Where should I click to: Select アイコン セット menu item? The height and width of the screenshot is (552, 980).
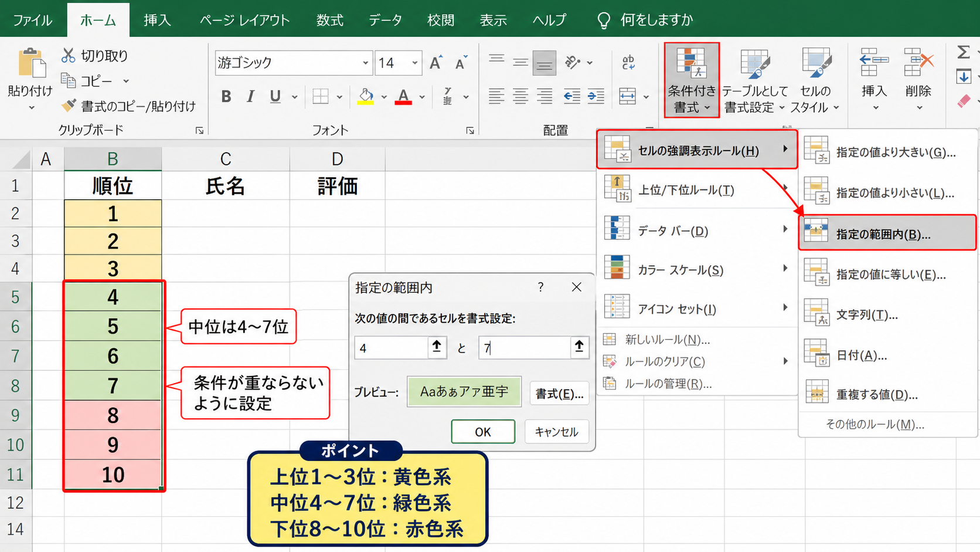pyautogui.click(x=697, y=309)
